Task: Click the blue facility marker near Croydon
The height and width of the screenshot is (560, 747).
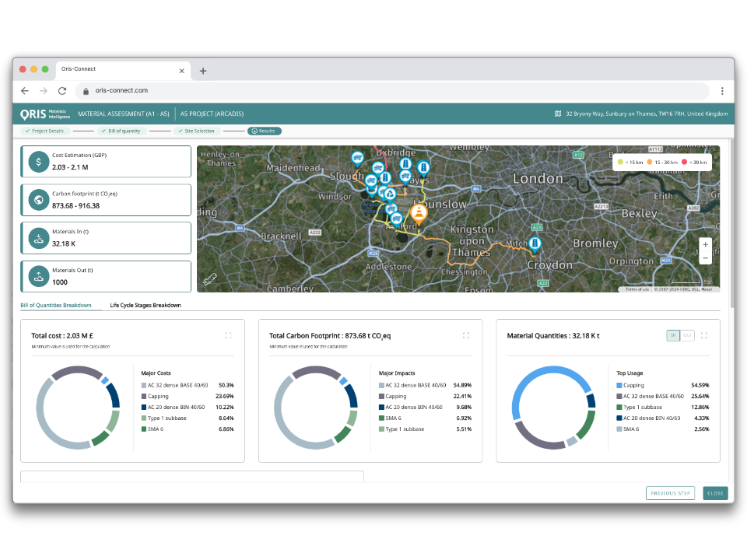Action: point(535,243)
